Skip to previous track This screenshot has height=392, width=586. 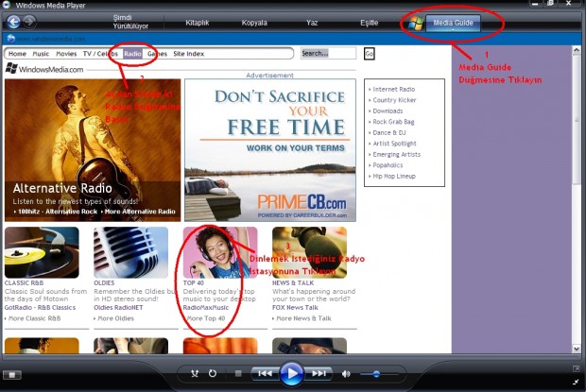pos(266,373)
